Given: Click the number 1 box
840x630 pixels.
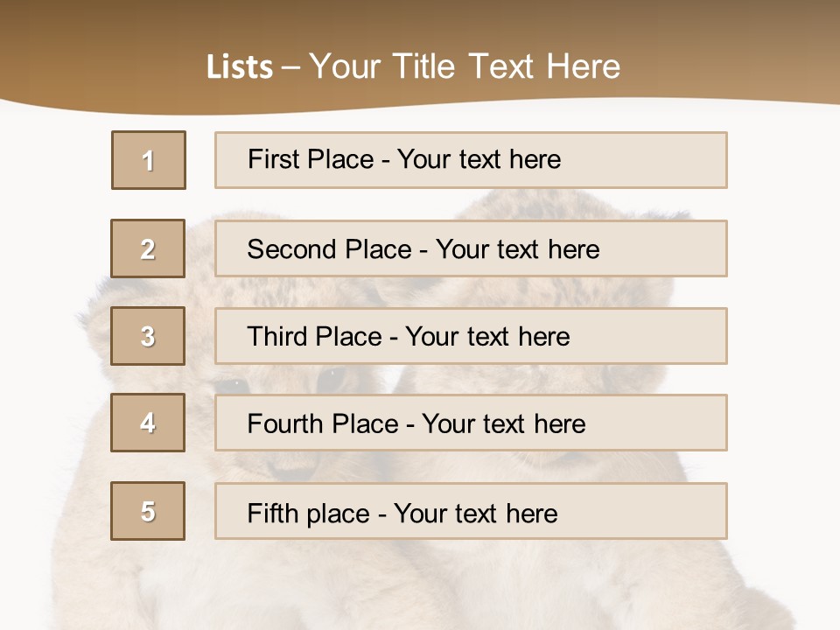Looking at the screenshot, I should click(149, 160).
